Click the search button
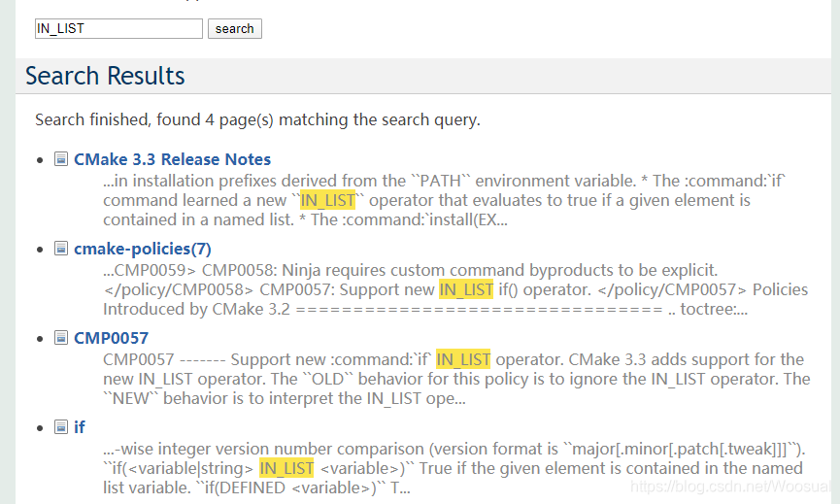 pos(235,28)
